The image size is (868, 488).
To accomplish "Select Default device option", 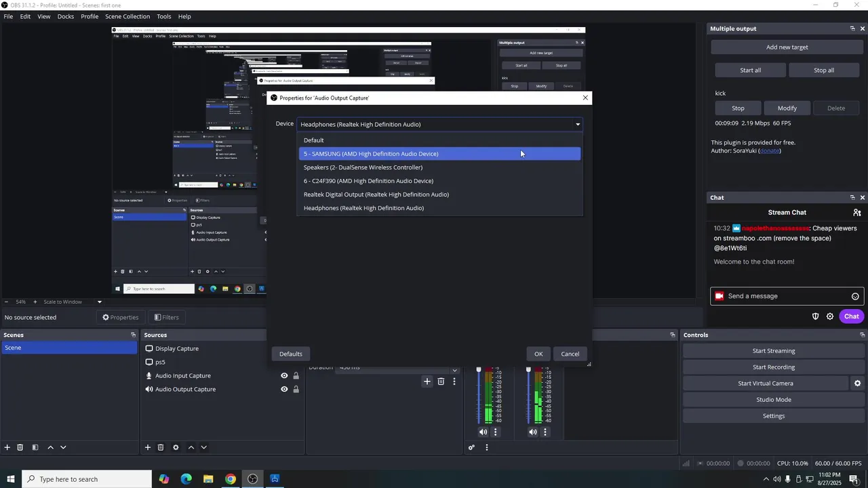I will [x=440, y=140].
